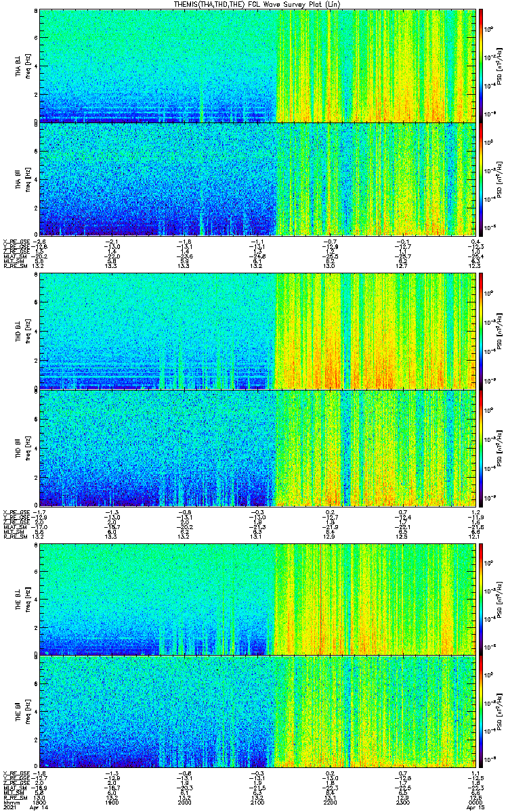Click the PSD [nT²/Hz] label of the bottom THE panel
Screen dimensions: 508x812
click(x=499, y=713)
